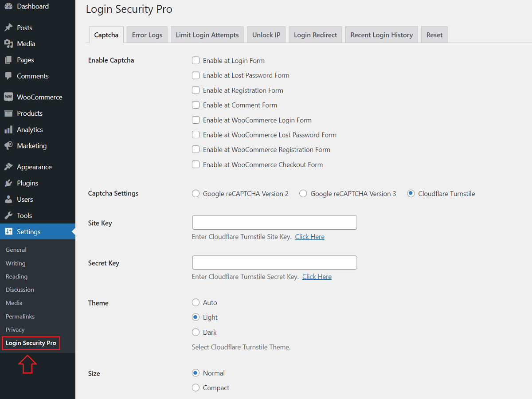This screenshot has width=532, height=399.
Task: Click the Analytics bar chart icon
Action: [8, 129]
